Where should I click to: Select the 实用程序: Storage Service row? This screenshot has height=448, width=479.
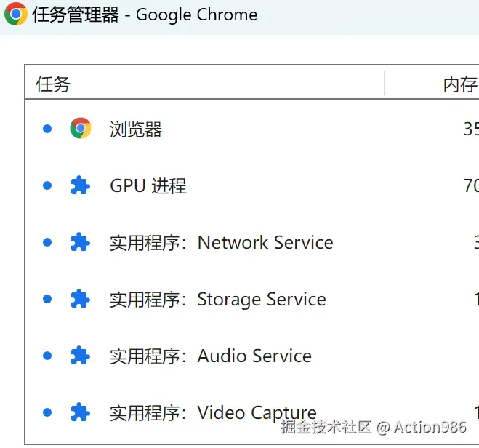click(x=218, y=300)
